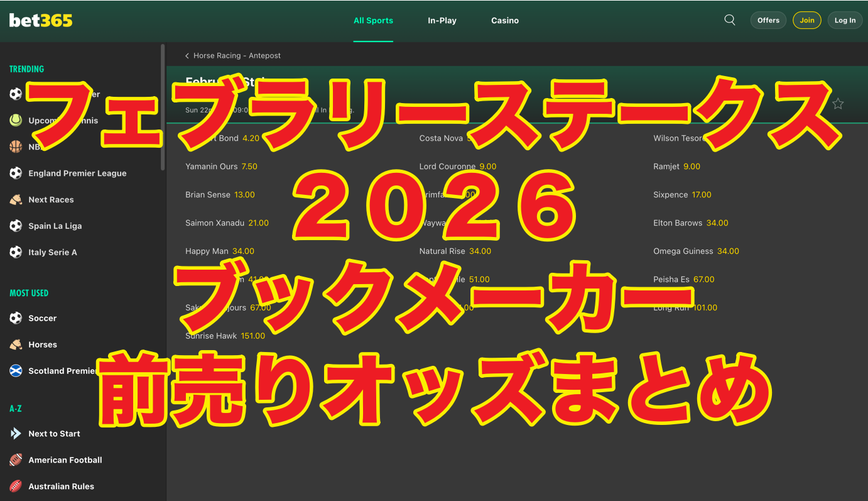868x501 pixels.
Task: Click the tennis ball icon in Trending
Action: click(x=16, y=120)
